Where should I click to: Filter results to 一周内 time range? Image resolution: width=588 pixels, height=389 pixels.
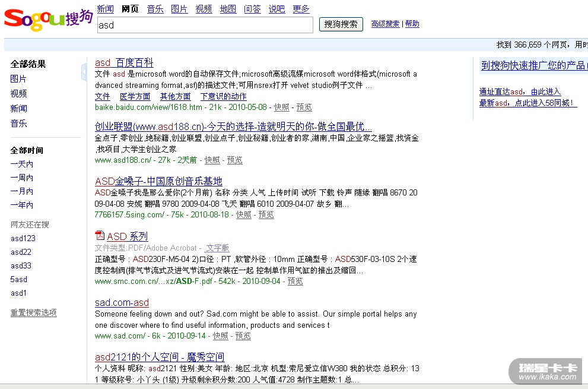tap(22, 178)
